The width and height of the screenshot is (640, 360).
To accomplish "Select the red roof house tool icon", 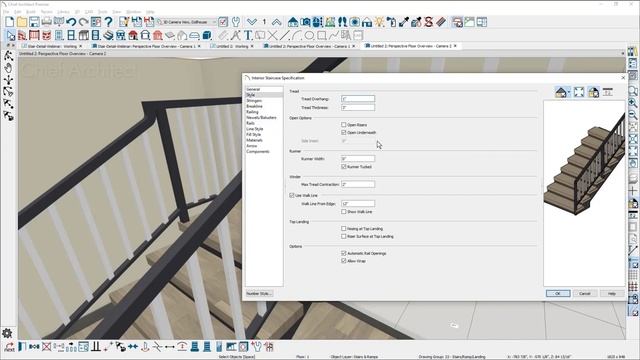I will [133, 36].
